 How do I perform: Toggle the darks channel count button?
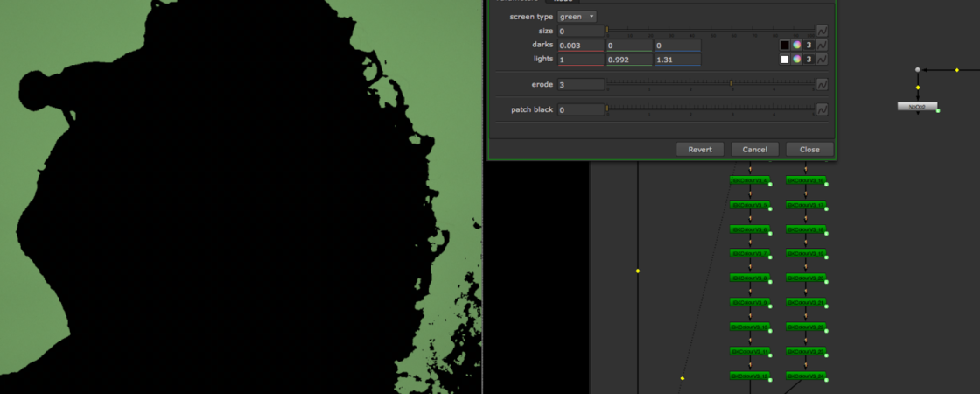808,45
